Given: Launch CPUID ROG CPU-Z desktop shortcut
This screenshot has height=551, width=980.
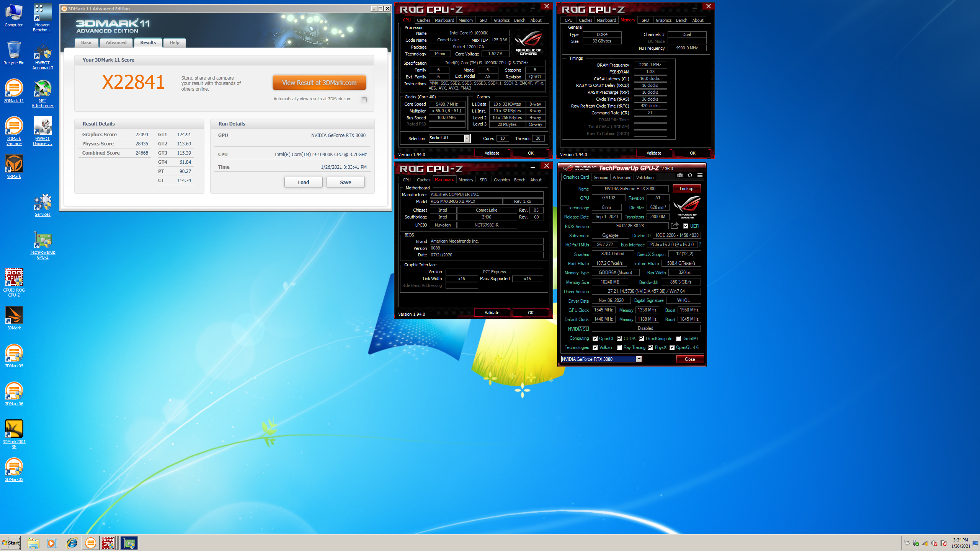Looking at the screenshot, I should [x=14, y=283].
